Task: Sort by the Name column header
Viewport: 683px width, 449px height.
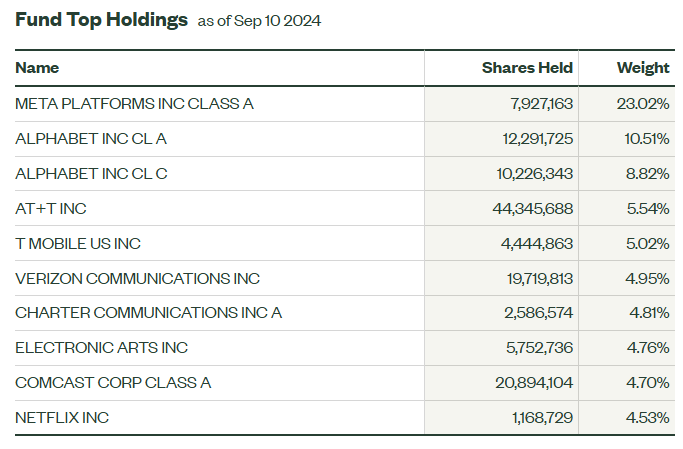Action: tap(37, 68)
